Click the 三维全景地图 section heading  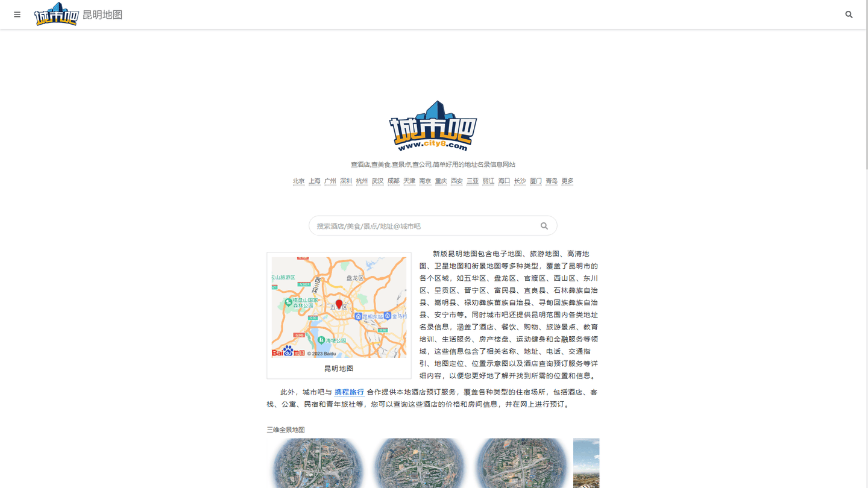[286, 430]
